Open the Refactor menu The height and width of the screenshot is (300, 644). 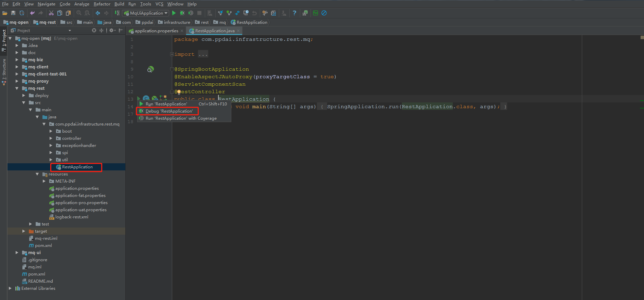pos(102,4)
